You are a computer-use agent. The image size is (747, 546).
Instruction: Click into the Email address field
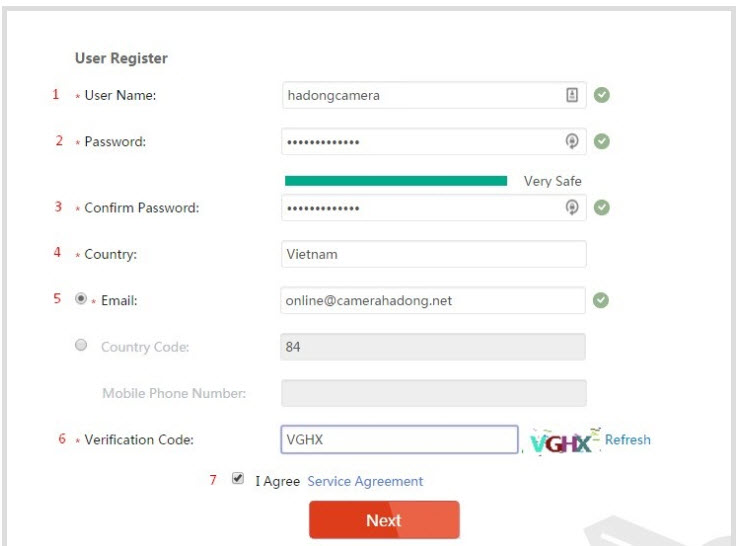click(433, 300)
